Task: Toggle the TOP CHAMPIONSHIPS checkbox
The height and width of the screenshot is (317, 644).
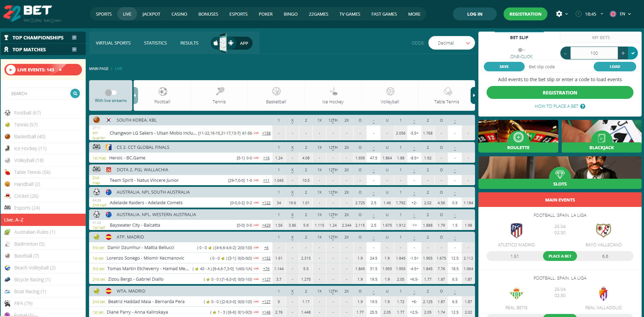Action: [x=74, y=37]
